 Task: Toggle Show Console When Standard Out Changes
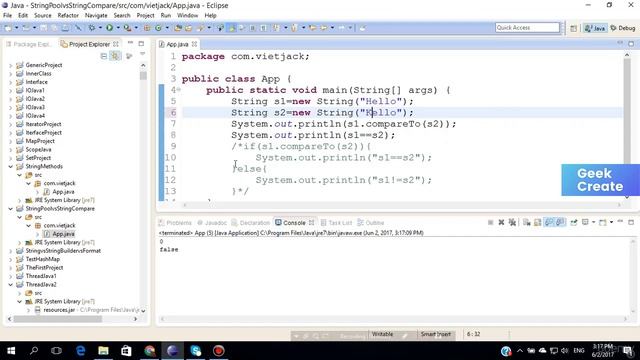(x=549, y=222)
